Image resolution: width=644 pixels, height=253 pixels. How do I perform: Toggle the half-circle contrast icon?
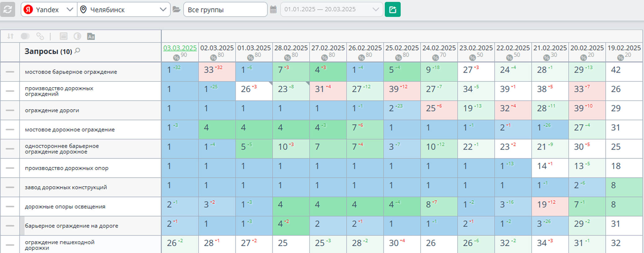[77, 36]
